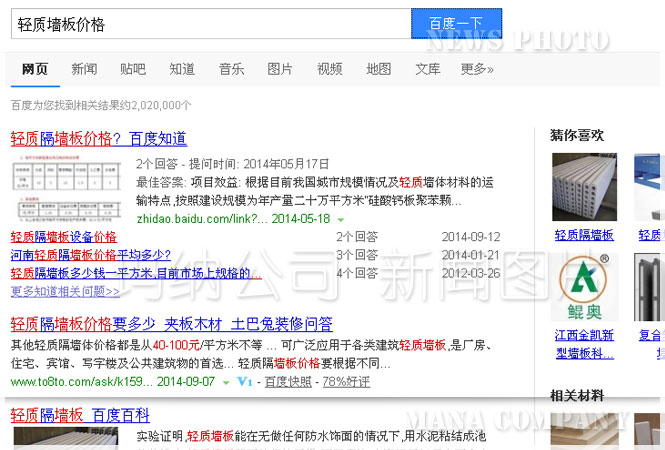
Task: Open the green dropdown arrow after zhidao.baidu.com date
Action: click(x=341, y=219)
